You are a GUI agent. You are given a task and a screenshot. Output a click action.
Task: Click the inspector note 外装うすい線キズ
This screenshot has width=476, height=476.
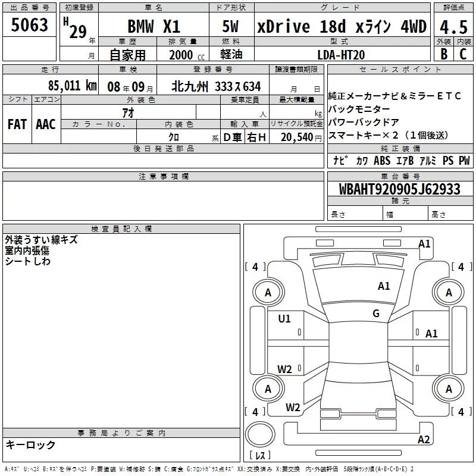tap(41, 240)
